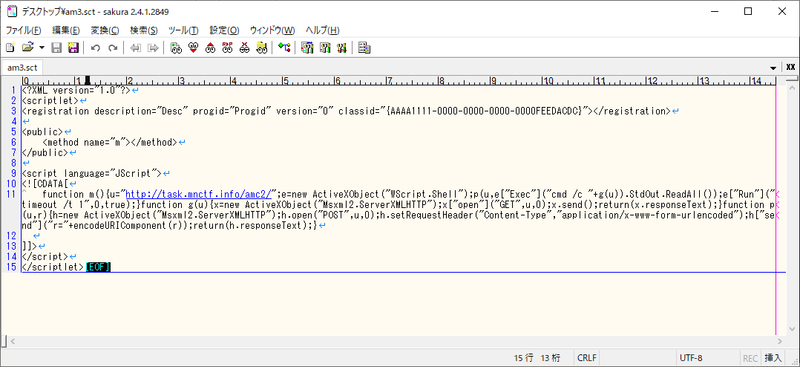This screenshot has width=800, height=367.
Task: Click the column ruler above the text
Action: pos(398,81)
